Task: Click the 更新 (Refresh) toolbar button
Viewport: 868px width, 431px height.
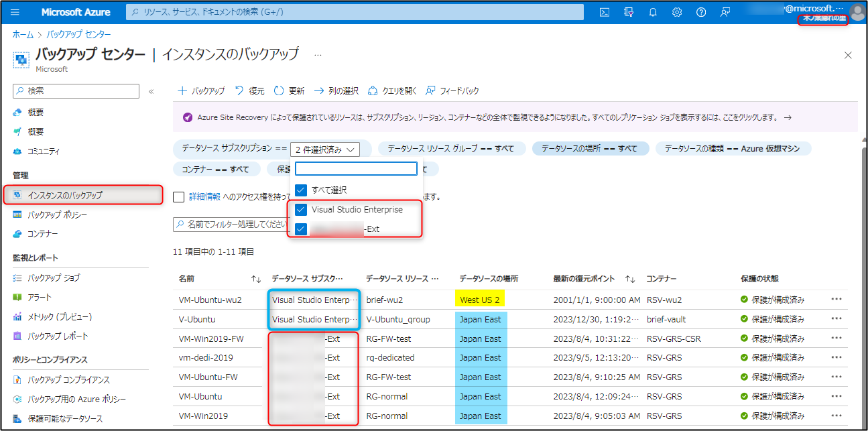Action: pos(290,90)
